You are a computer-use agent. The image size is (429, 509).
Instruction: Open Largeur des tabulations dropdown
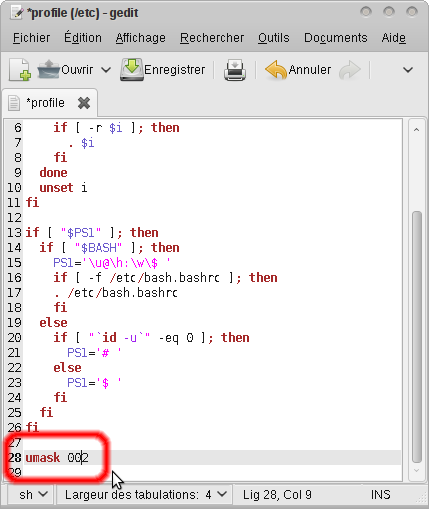tap(145, 495)
